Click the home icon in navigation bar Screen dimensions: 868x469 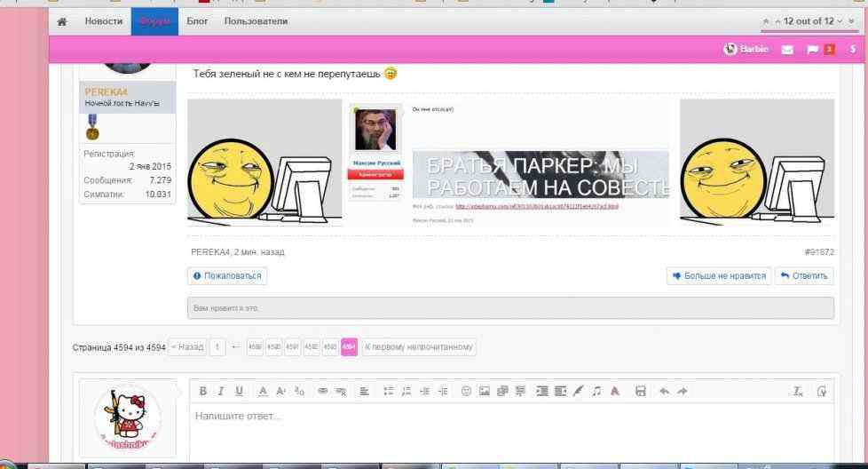(x=62, y=21)
